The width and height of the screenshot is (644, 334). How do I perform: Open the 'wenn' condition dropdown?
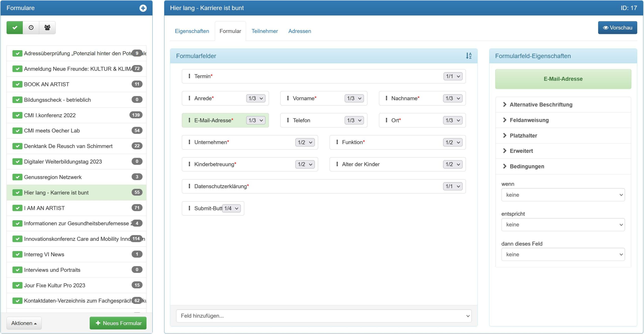click(x=563, y=195)
